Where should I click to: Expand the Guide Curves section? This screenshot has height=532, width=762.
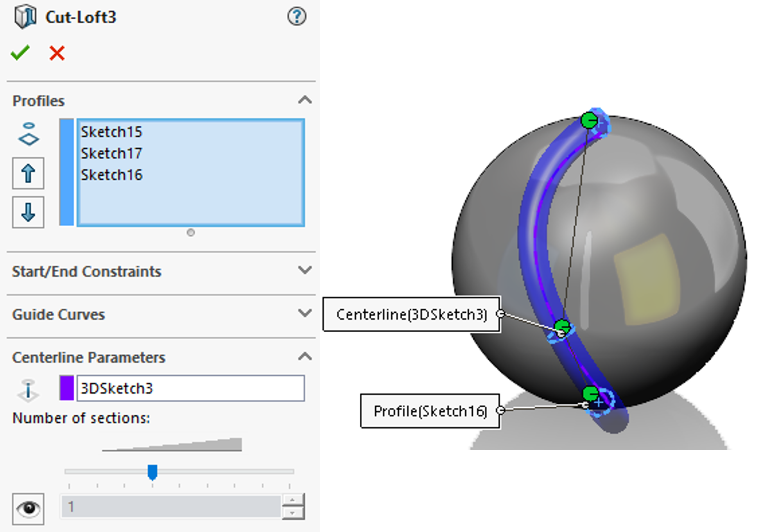[305, 313]
